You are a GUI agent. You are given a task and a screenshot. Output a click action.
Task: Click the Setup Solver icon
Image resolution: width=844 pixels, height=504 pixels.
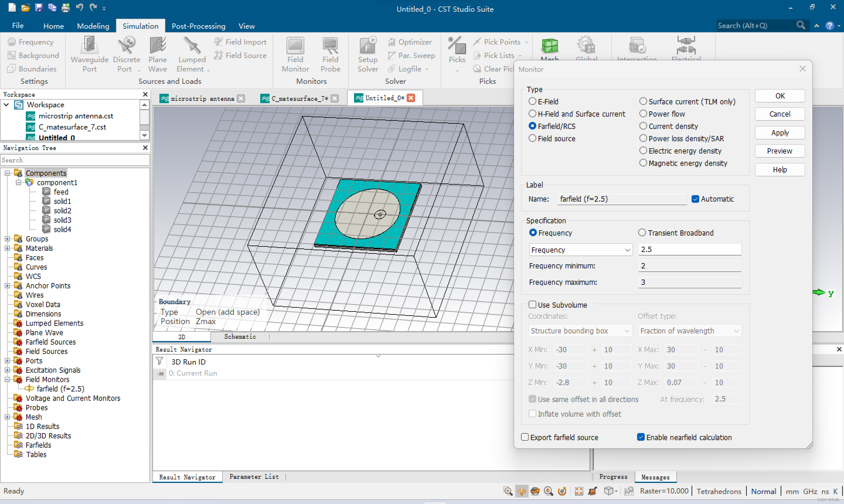pyautogui.click(x=367, y=45)
